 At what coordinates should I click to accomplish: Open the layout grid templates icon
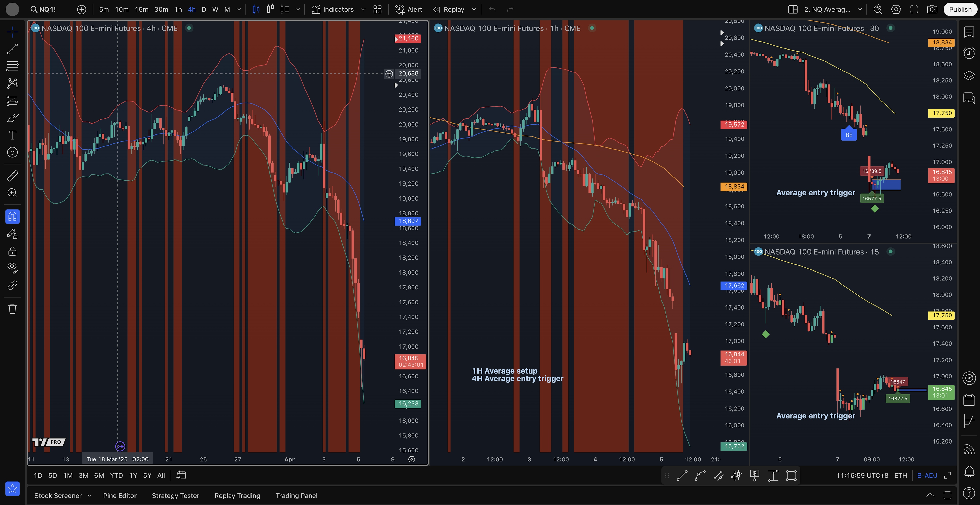pos(377,9)
